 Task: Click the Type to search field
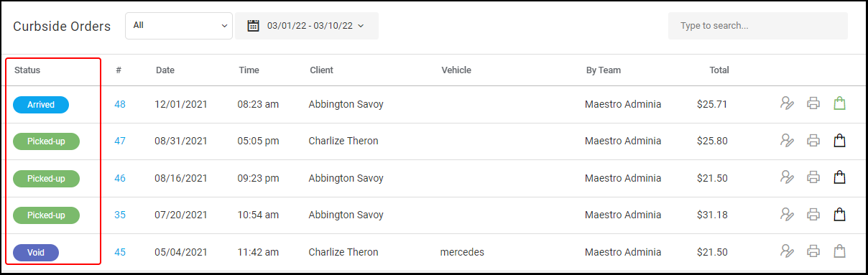[758, 26]
